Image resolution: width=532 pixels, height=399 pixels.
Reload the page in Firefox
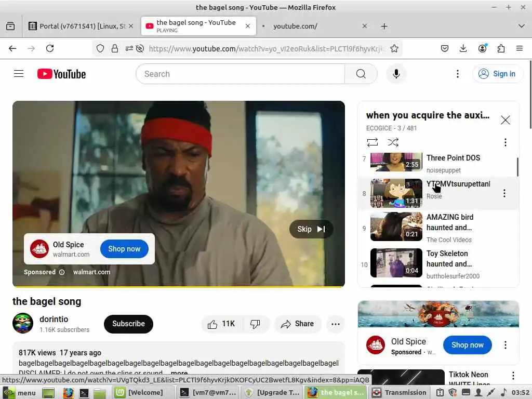pos(50,48)
